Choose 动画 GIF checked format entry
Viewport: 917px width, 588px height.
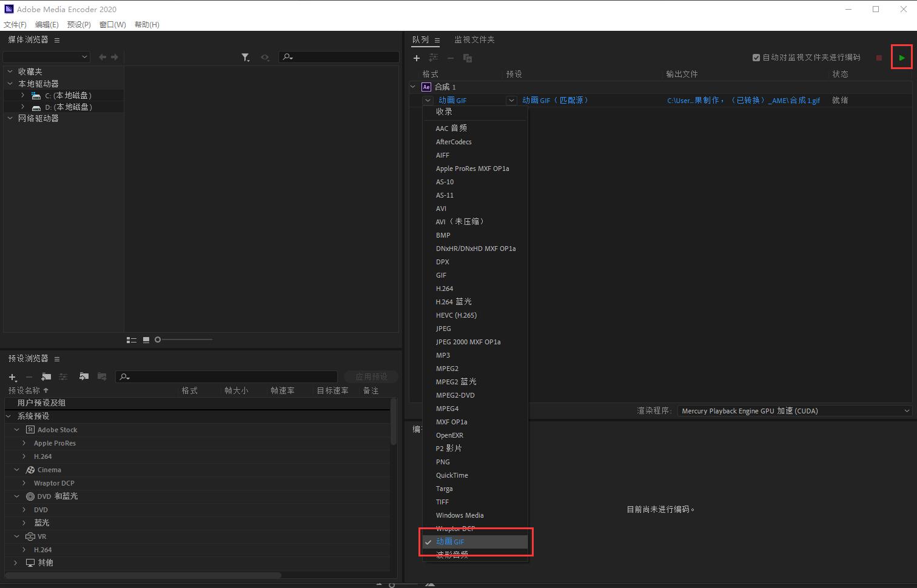click(475, 542)
